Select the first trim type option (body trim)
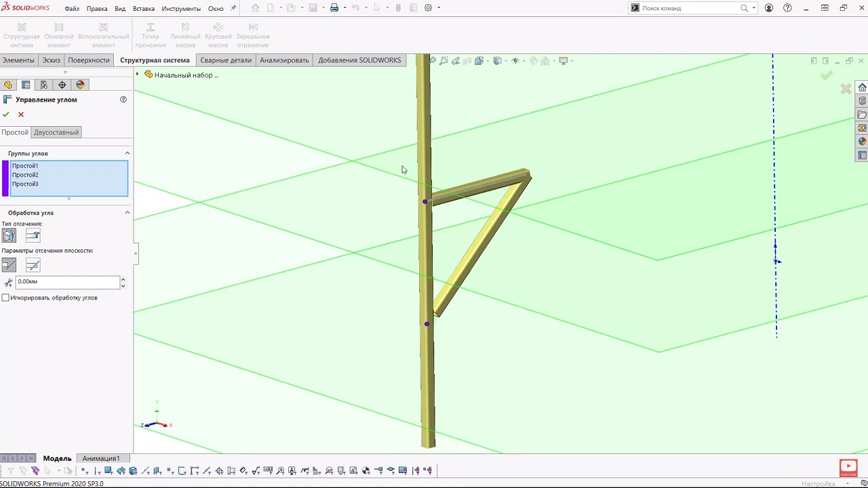This screenshot has width=868, height=488. tap(9, 235)
